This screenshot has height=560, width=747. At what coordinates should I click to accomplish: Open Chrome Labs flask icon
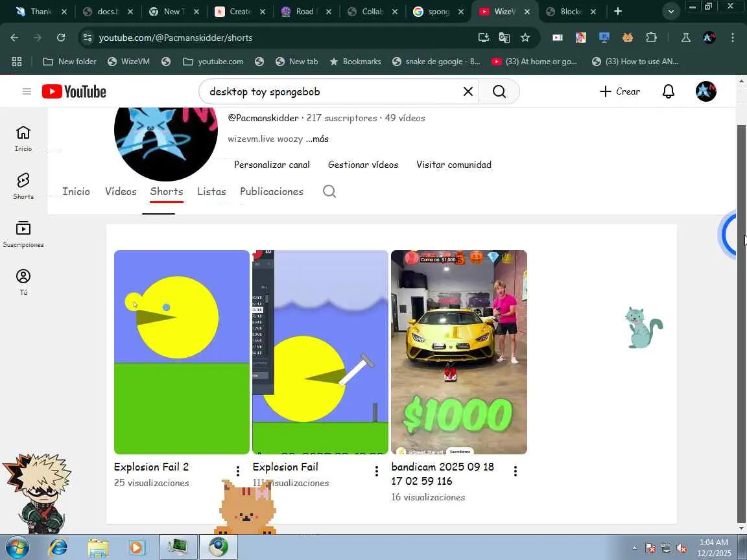(x=685, y=38)
